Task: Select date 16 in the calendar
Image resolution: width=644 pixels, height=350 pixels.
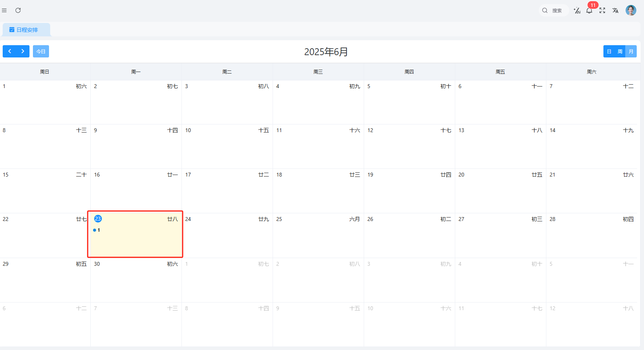Action: coord(97,175)
